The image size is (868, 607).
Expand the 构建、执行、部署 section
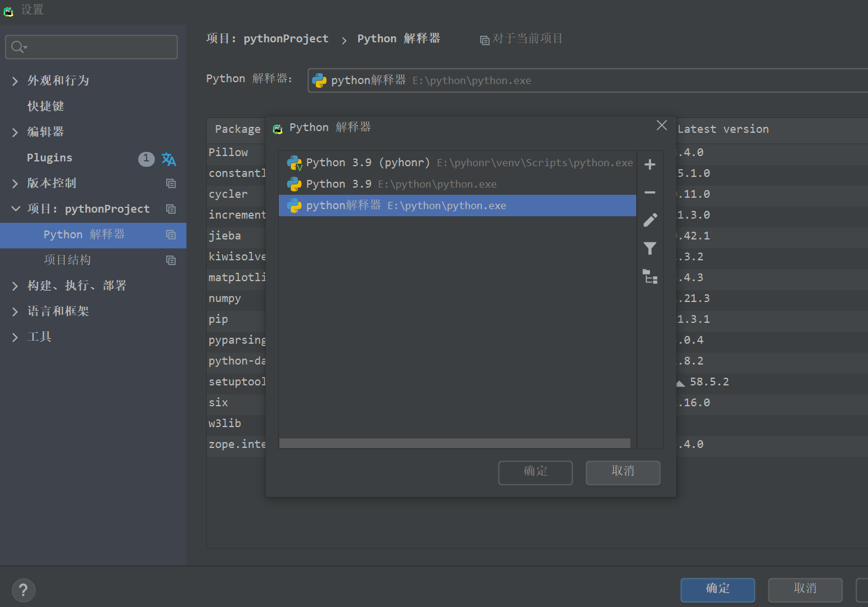click(15, 286)
